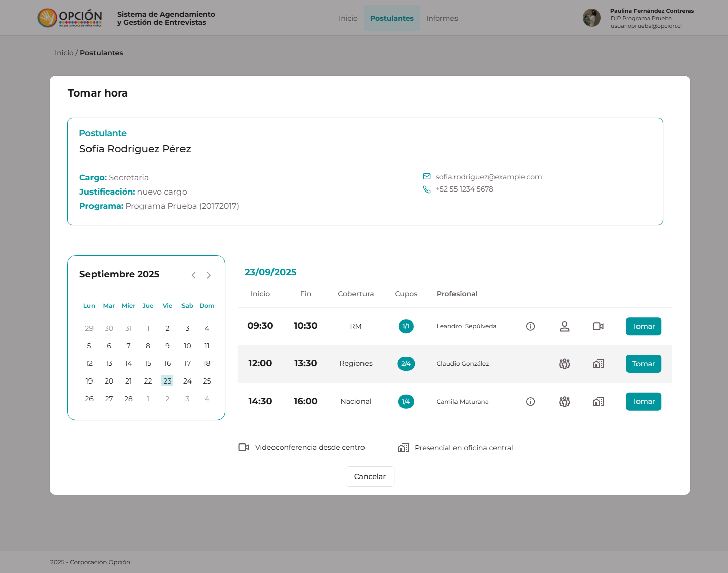
Task: Advance calendar to next month
Action: point(209,275)
